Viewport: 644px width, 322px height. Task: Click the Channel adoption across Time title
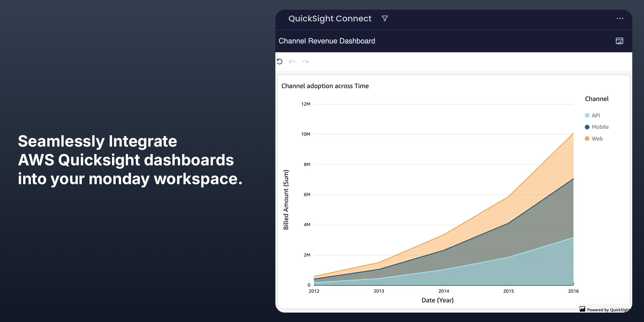(325, 86)
